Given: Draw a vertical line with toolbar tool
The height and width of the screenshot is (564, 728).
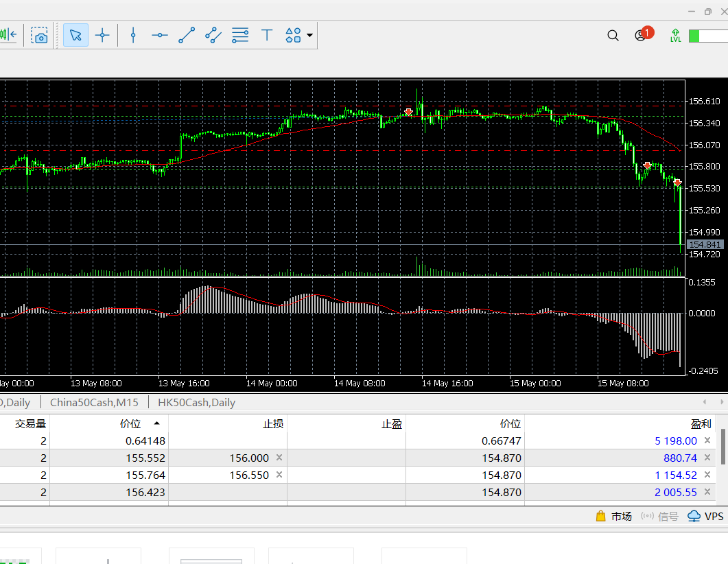Looking at the screenshot, I should point(133,35).
